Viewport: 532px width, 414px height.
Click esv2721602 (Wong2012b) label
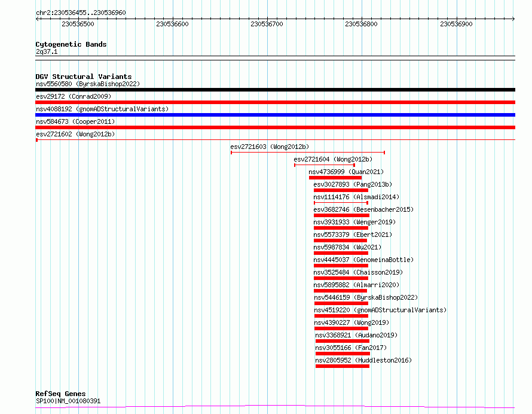pos(75,134)
